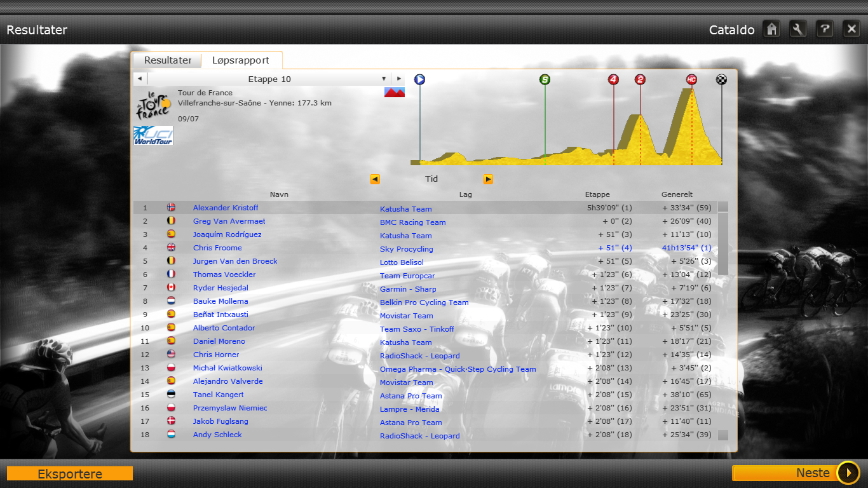Click the category 4 climb marker
Image resolution: width=868 pixels, height=488 pixels.
tap(613, 79)
